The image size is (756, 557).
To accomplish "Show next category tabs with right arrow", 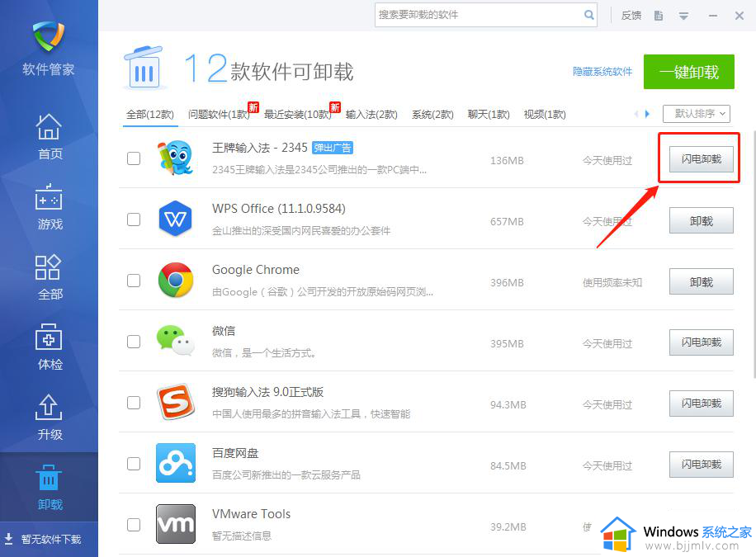I will [648, 114].
